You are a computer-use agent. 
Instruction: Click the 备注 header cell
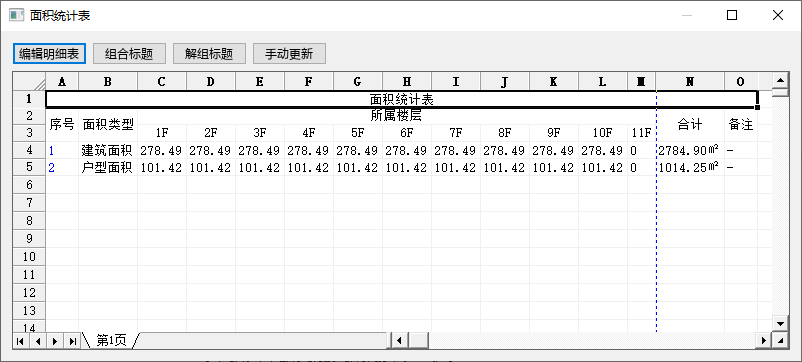[x=741, y=124]
